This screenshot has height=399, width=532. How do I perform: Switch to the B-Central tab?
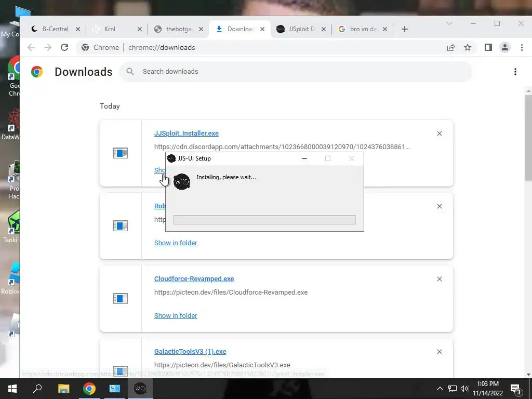(55, 29)
